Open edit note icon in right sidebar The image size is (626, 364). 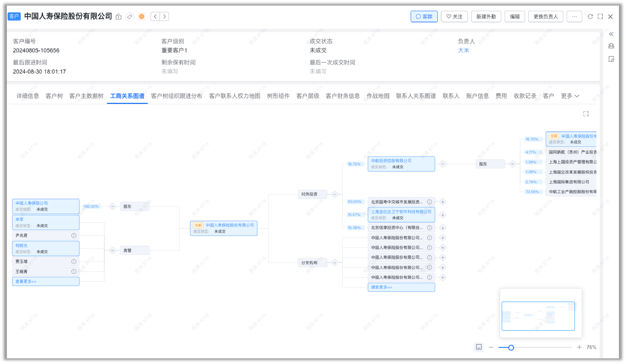tap(611, 59)
